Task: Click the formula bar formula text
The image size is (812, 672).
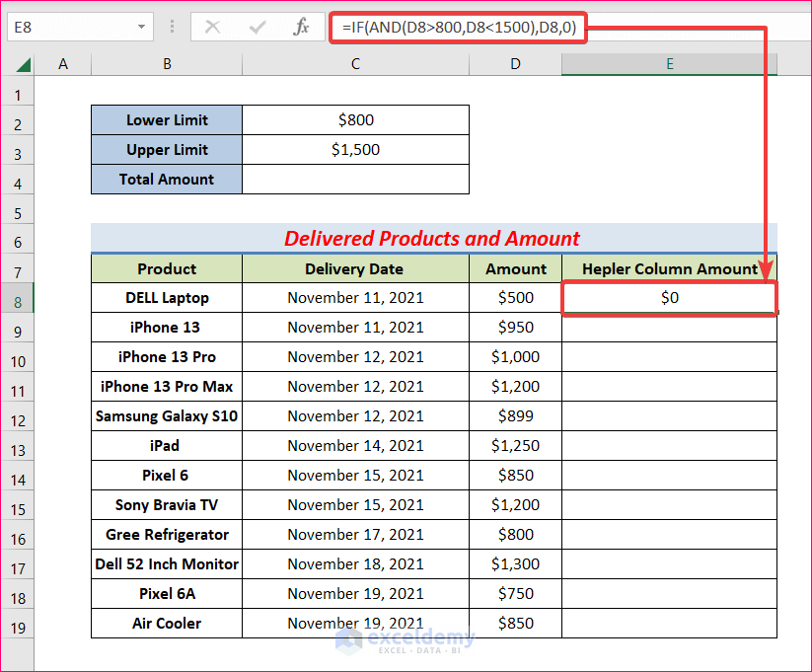Action: (x=459, y=27)
